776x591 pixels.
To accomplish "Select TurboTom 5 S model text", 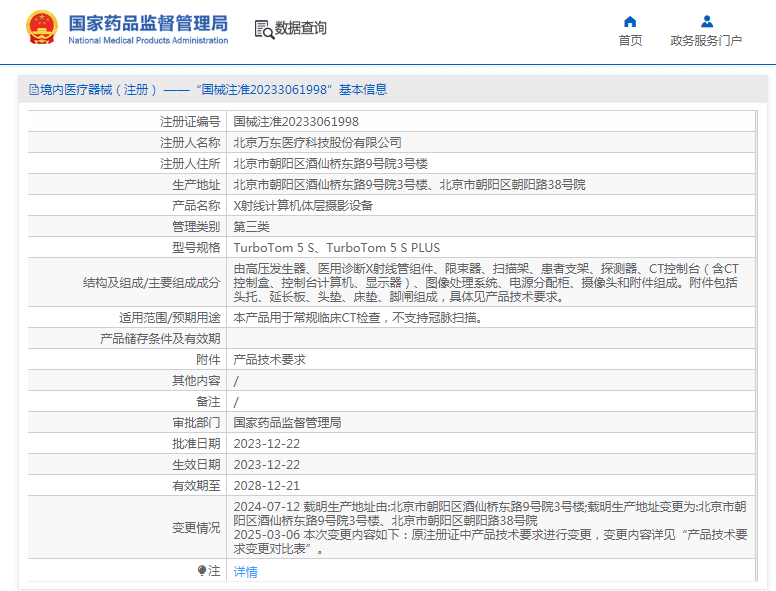I will click(274, 247).
